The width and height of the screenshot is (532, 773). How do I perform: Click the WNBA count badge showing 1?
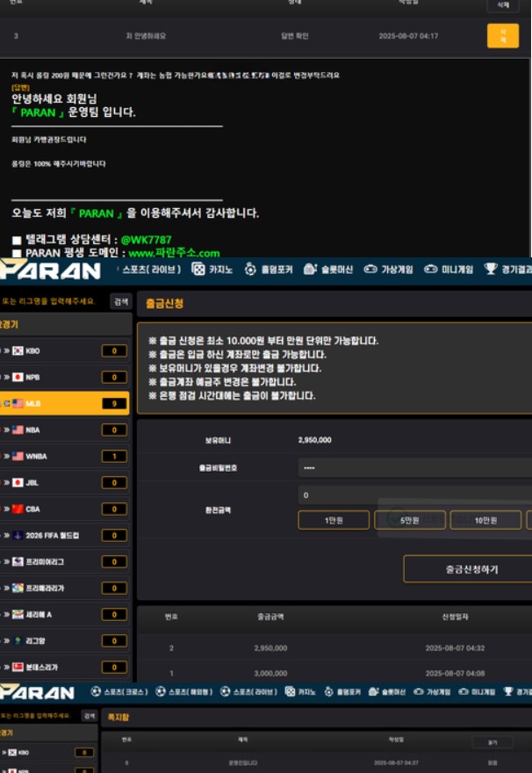114,456
